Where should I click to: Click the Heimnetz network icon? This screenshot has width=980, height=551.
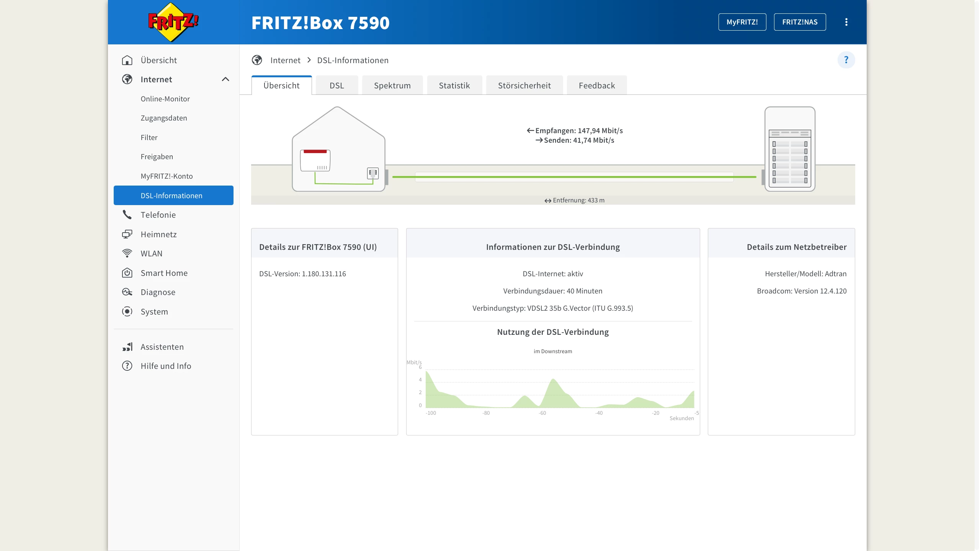(127, 234)
